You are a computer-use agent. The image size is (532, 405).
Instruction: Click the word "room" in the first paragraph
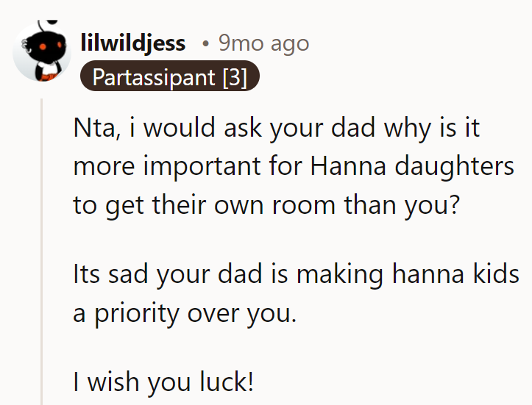point(304,205)
